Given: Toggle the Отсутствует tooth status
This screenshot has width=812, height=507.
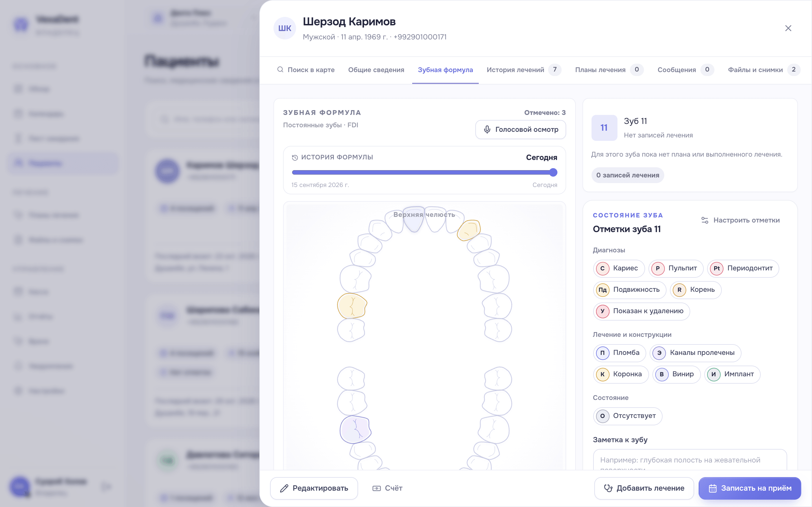Looking at the screenshot, I should pos(627,416).
